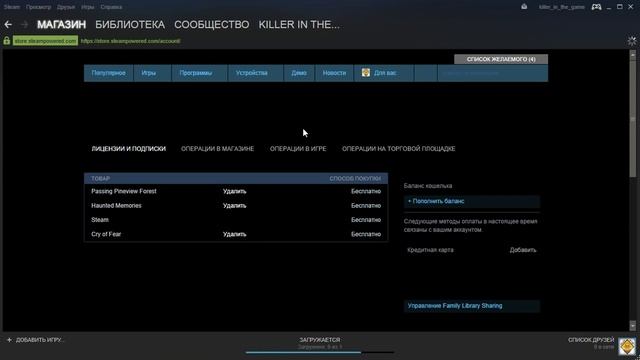Image resolution: width=640 pixels, height=360 pixels.
Task: Expand the 'Игры' store navigation menu
Action: [152, 73]
